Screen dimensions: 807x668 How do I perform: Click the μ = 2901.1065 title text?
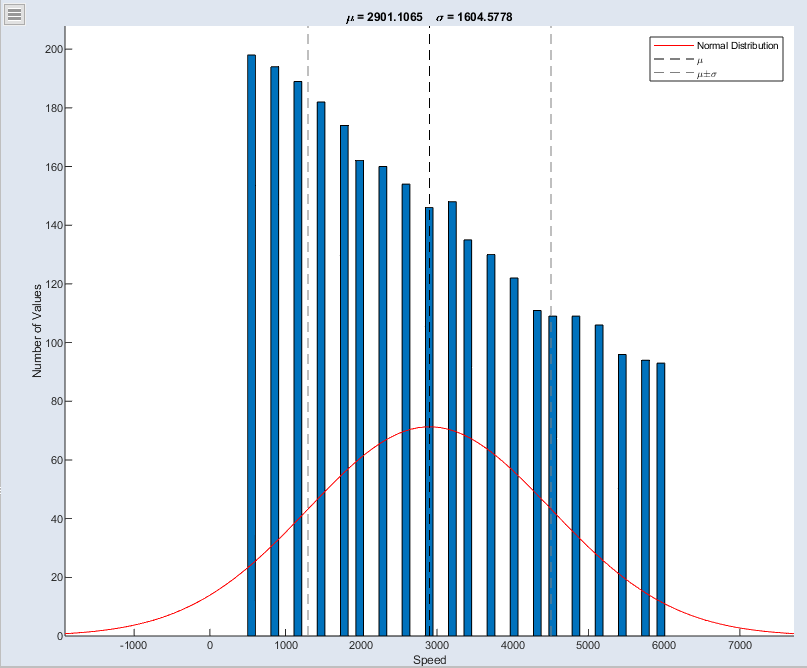tap(383, 17)
